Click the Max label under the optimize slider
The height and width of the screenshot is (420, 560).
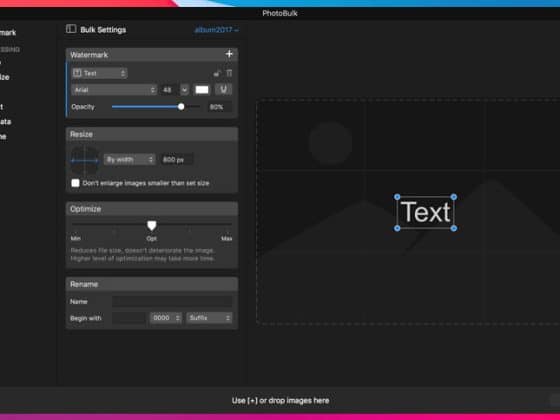[x=227, y=238]
